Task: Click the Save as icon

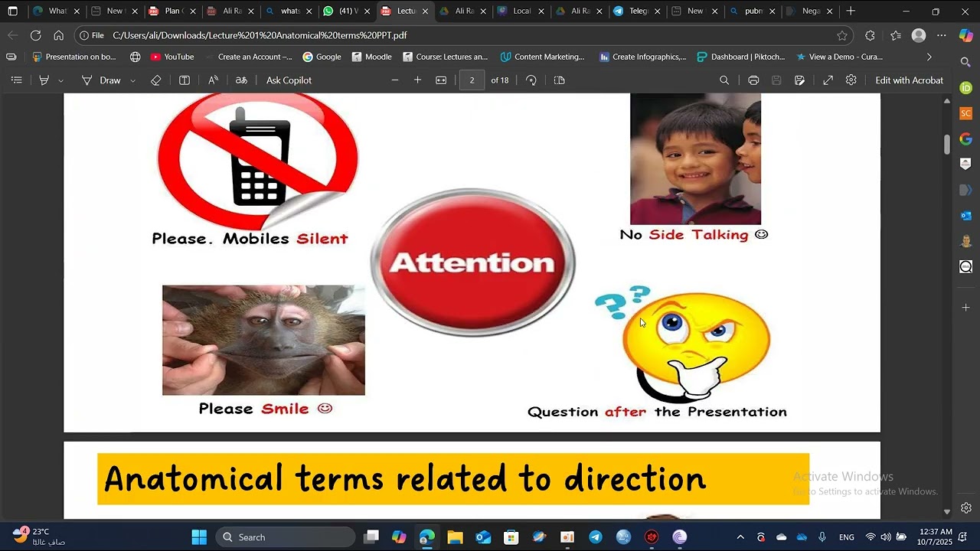Action: tap(800, 80)
